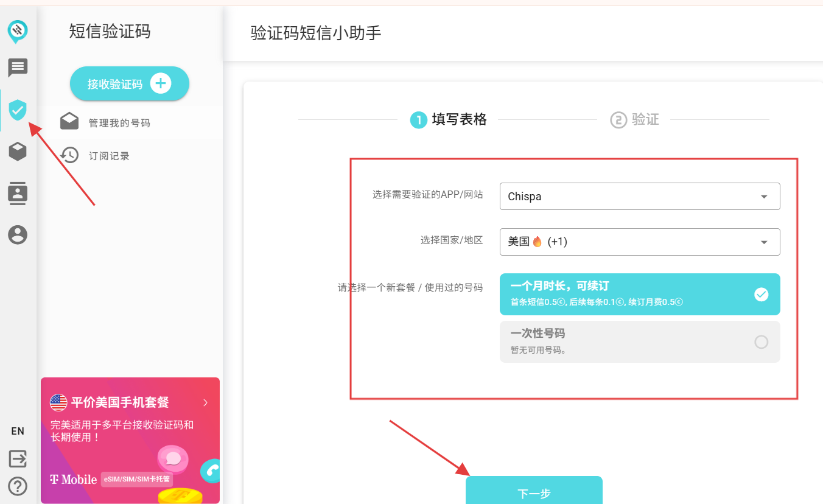Click the floating phone call icon
The image size is (823, 504).
coord(211,471)
